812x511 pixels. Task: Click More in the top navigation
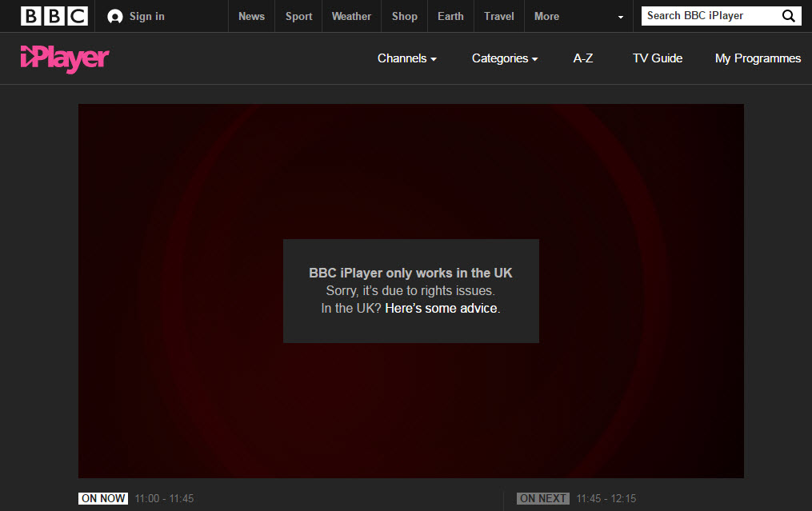547,16
